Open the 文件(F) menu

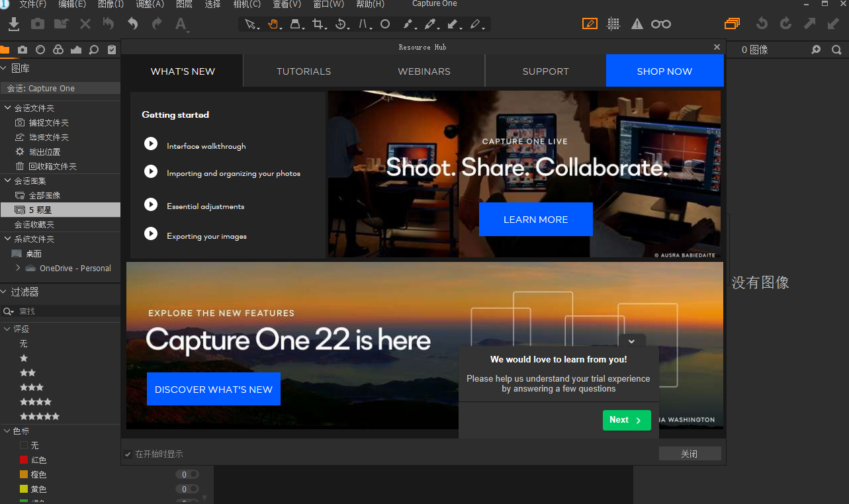coord(33,4)
